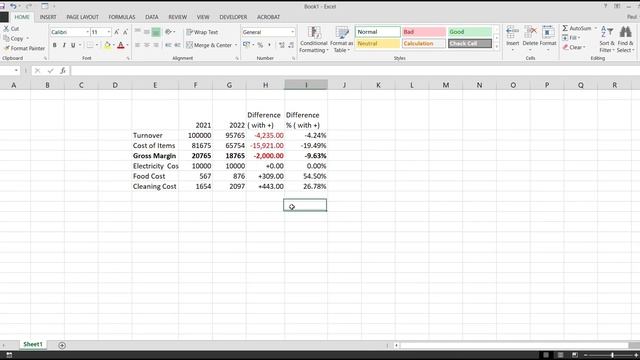Apply the Neutral cell style

tap(378, 43)
